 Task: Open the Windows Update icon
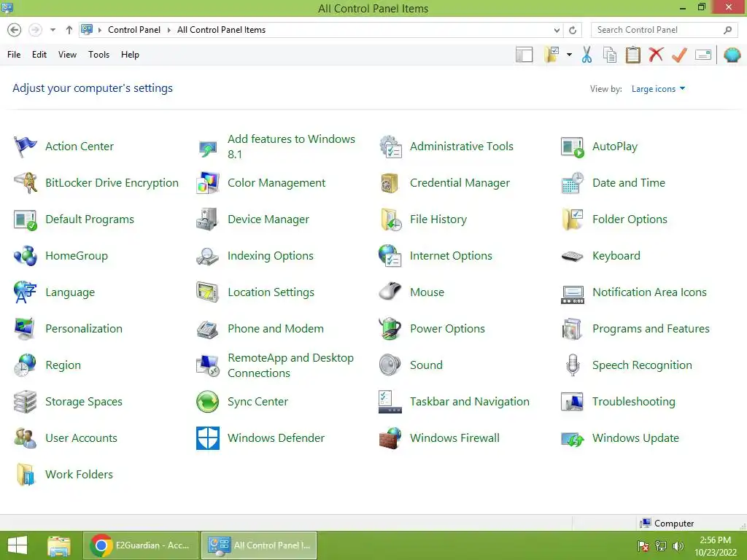[x=573, y=438]
